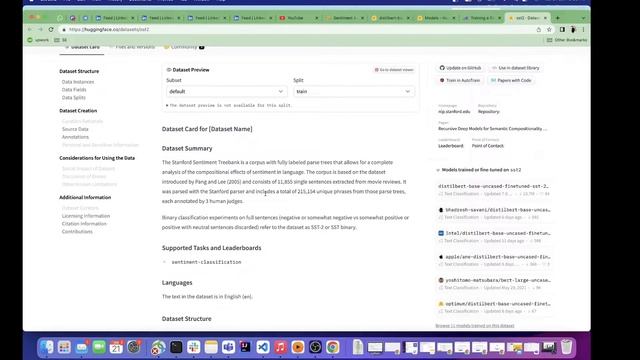Go forward using the browser forward arrow

[x=40, y=29]
